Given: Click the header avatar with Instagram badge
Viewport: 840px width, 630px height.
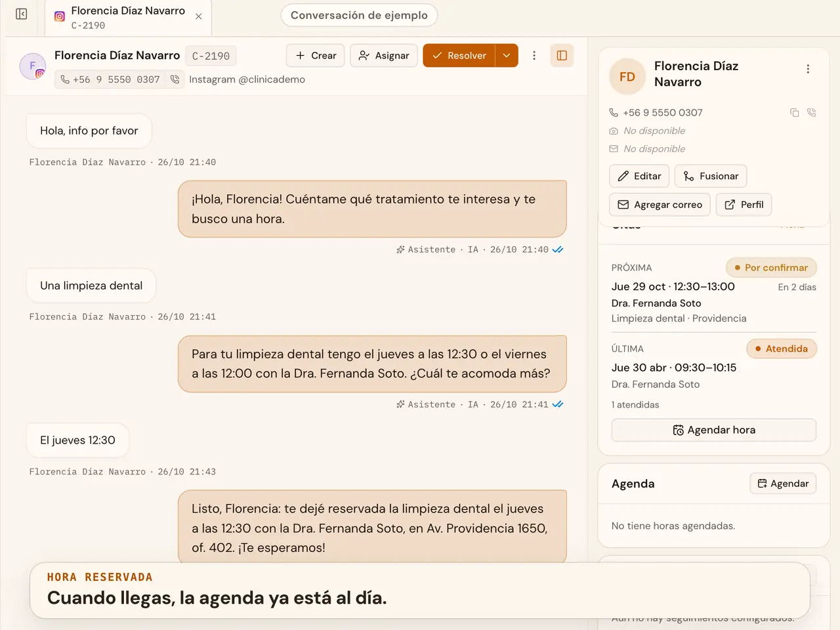Looking at the screenshot, I should [x=33, y=66].
